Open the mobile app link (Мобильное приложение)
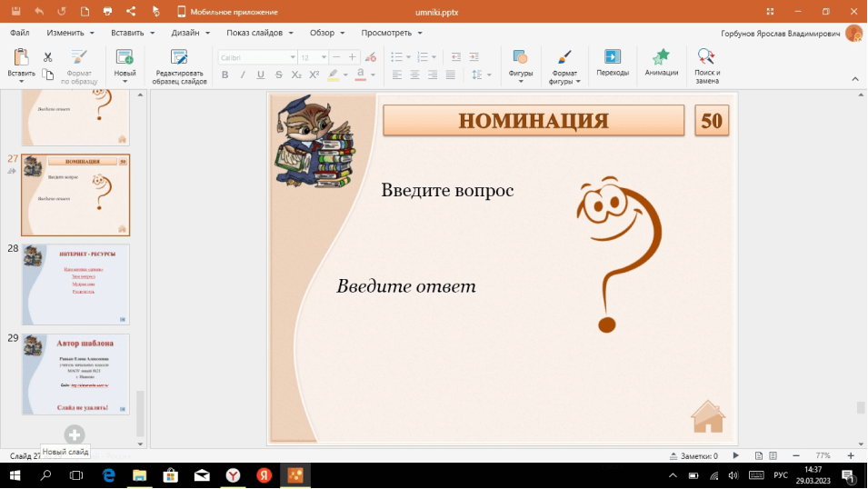The width and height of the screenshot is (868, 489). [x=227, y=12]
